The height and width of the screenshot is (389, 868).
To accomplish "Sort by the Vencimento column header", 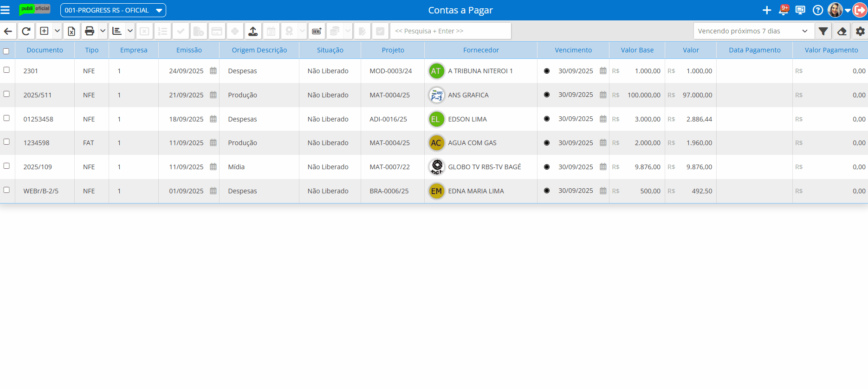I will click(x=573, y=50).
